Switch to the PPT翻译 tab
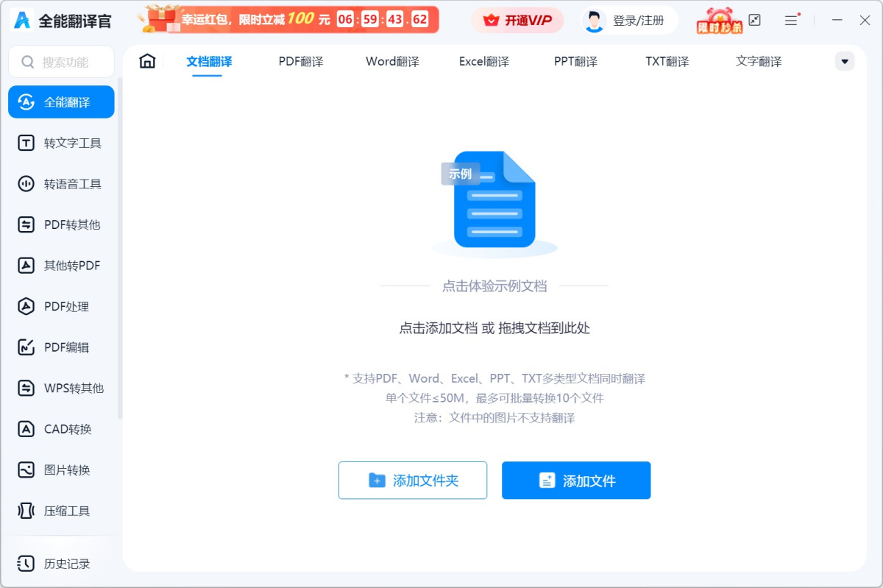Screen dimensions: 883x588 click(575, 62)
